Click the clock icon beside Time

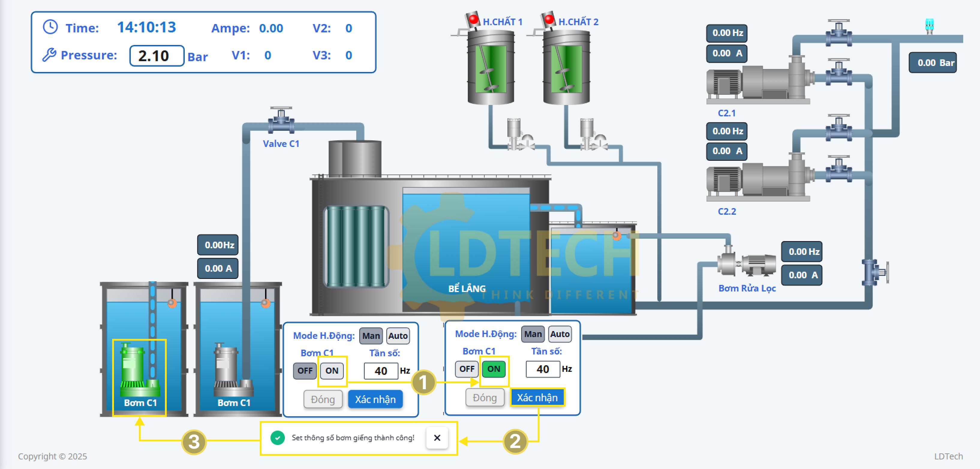pyautogui.click(x=50, y=27)
